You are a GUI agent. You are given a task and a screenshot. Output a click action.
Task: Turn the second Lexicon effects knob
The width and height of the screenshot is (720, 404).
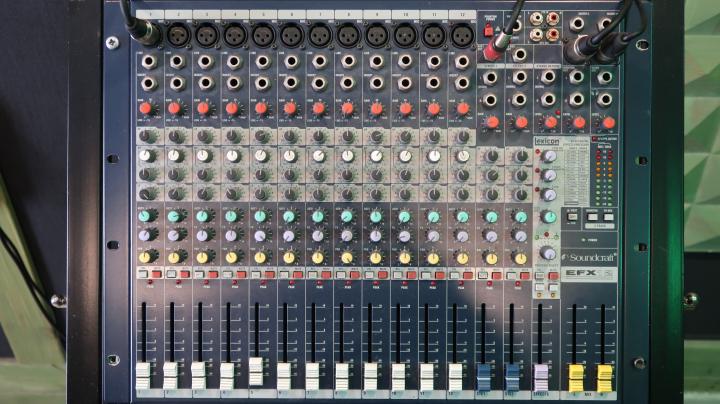click(549, 175)
